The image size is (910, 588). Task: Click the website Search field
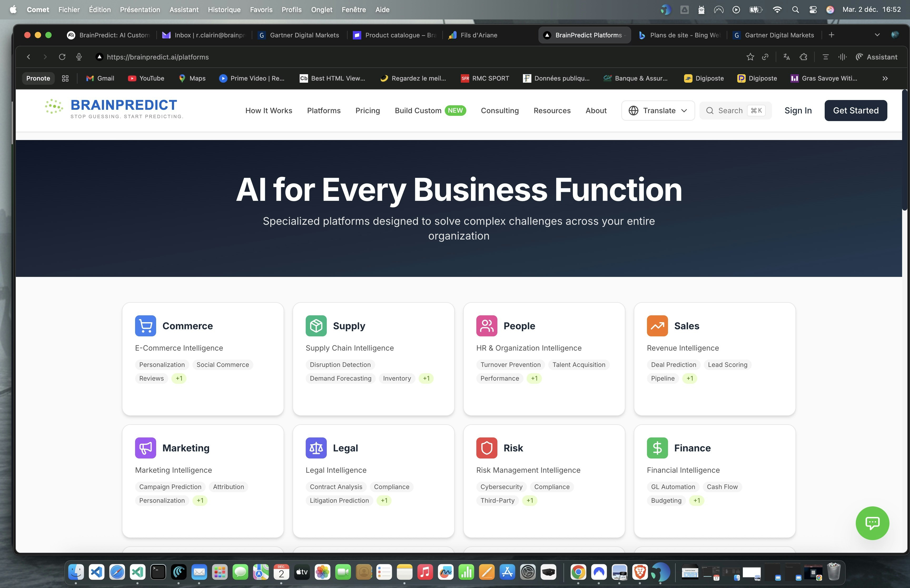(735, 110)
